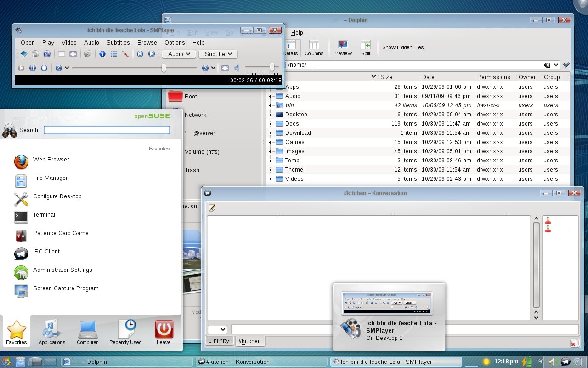Expand the Docs folder in Dolphin

(x=271, y=124)
